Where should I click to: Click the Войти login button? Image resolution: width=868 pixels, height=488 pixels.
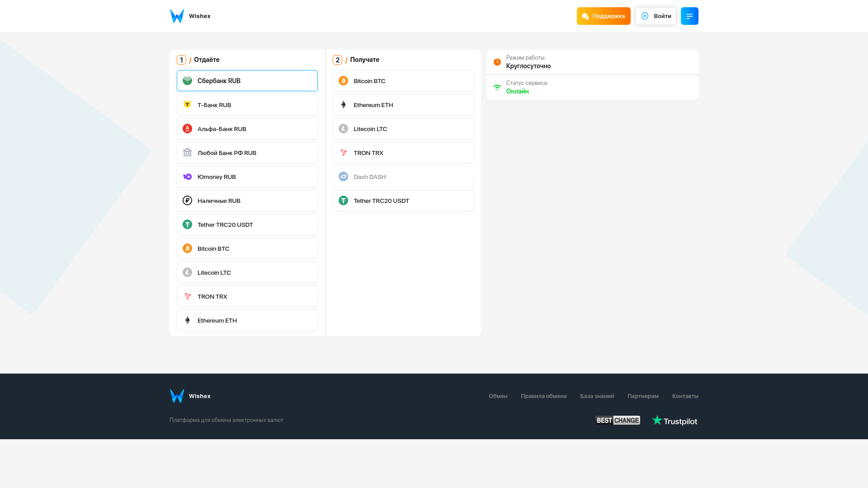[656, 16]
